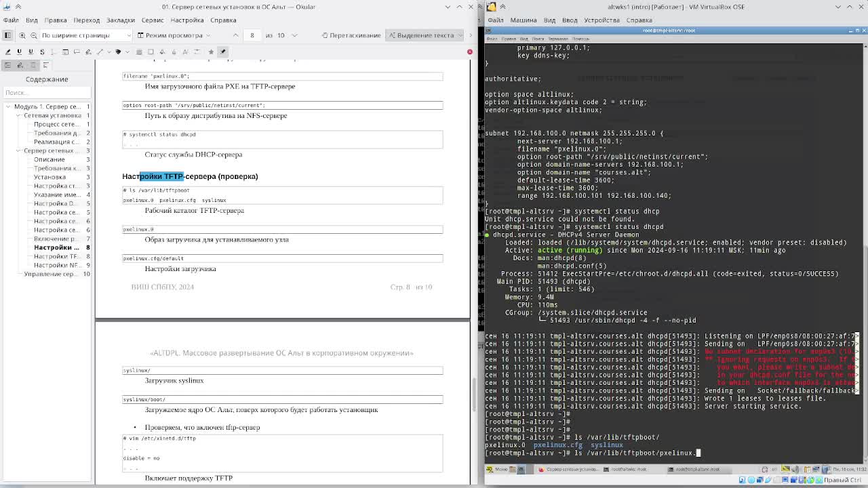
Task: Select the inline note annotation tool
Action: (x=65, y=52)
